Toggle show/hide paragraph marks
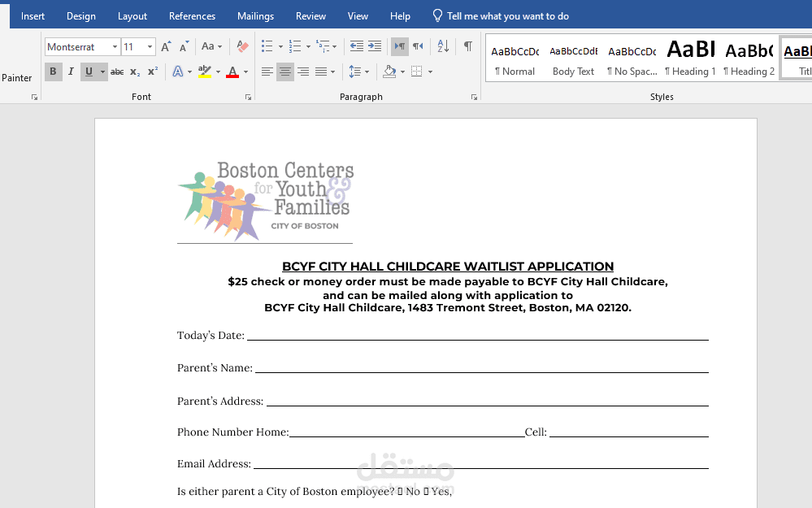 (467, 46)
